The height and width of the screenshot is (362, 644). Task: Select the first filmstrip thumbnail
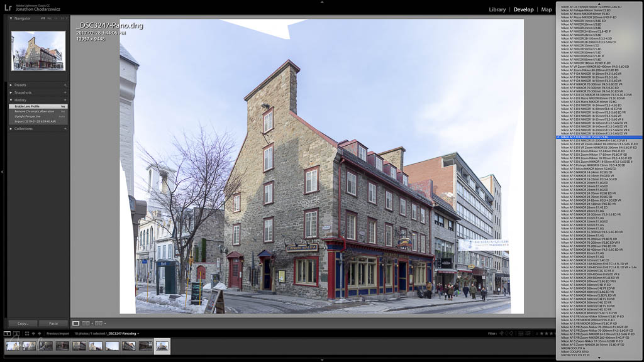pyautogui.click(x=13, y=346)
